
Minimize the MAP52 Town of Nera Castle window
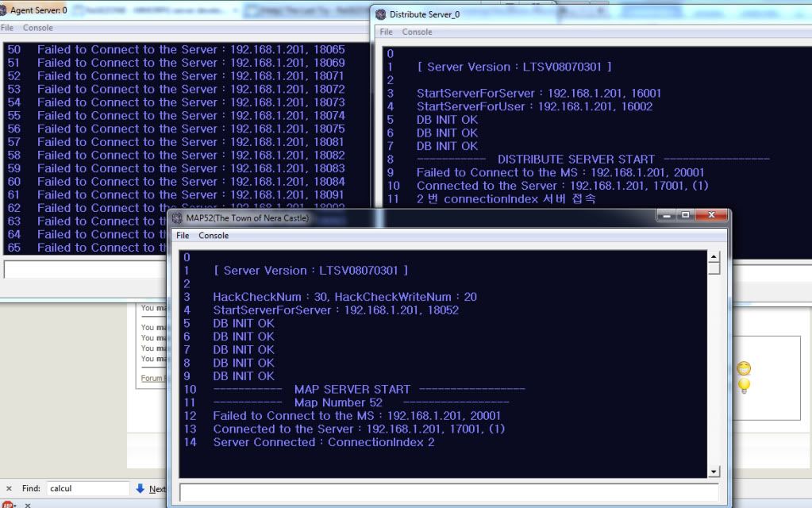(x=667, y=216)
